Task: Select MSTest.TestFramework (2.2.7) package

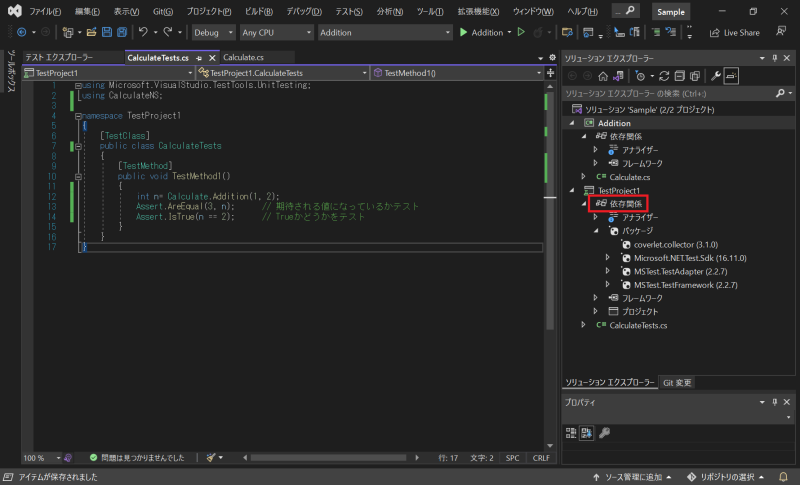Action: (x=685, y=285)
